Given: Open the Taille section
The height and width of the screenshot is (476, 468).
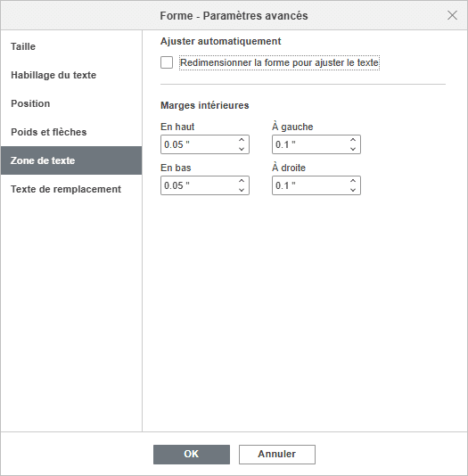Looking at the screenshot, I should 71,46.
